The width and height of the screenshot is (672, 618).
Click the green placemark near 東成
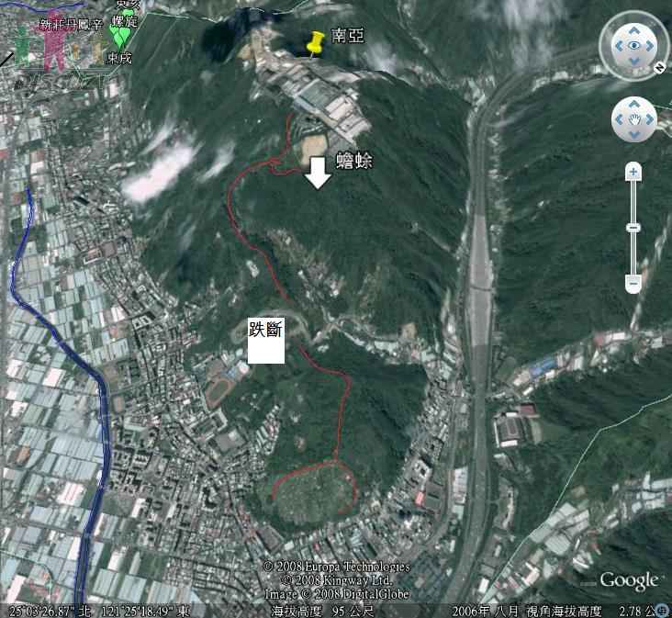(x=119, y=37)
